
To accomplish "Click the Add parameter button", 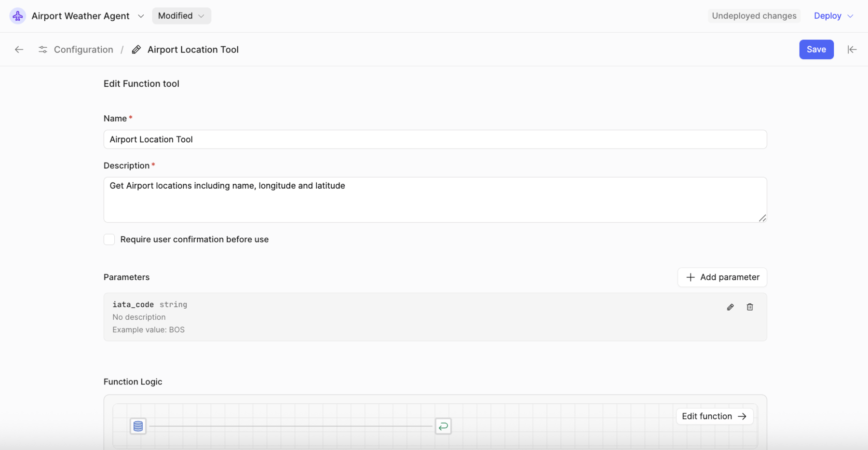I will click(722, 277).
